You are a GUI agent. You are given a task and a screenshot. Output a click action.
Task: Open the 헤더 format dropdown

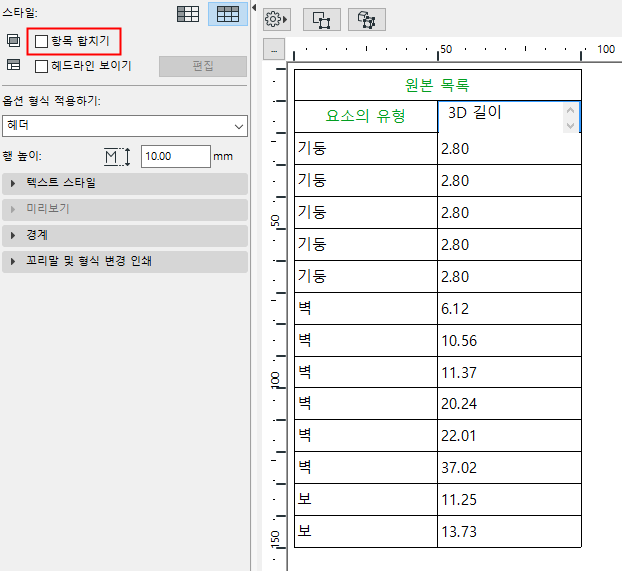click(x=125, y=126)
